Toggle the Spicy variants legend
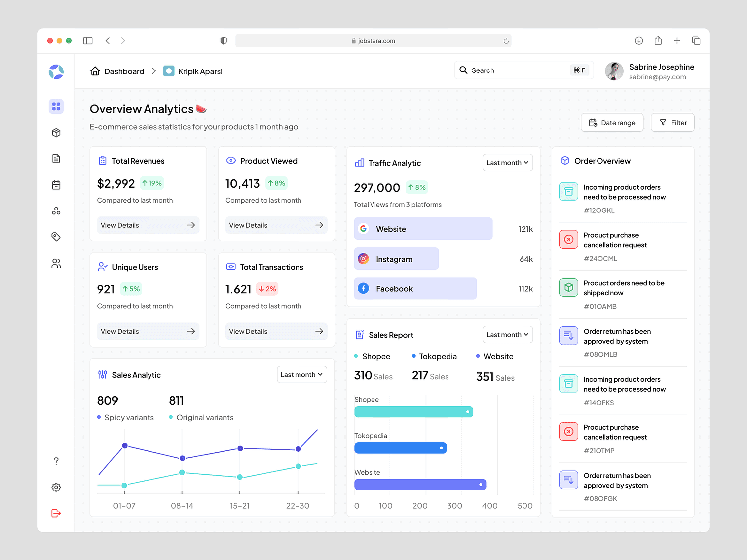Screen dimensions: 747x560 (126, 418)
